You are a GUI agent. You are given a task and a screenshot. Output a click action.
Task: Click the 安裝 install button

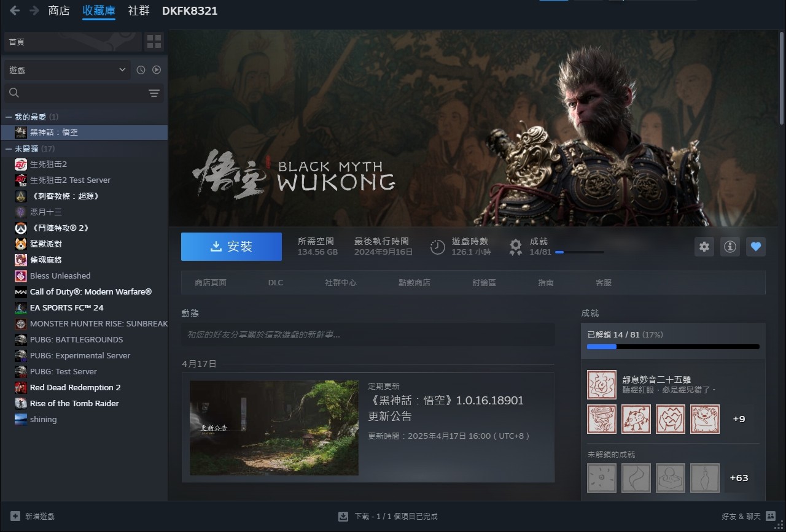pos(232,247)
